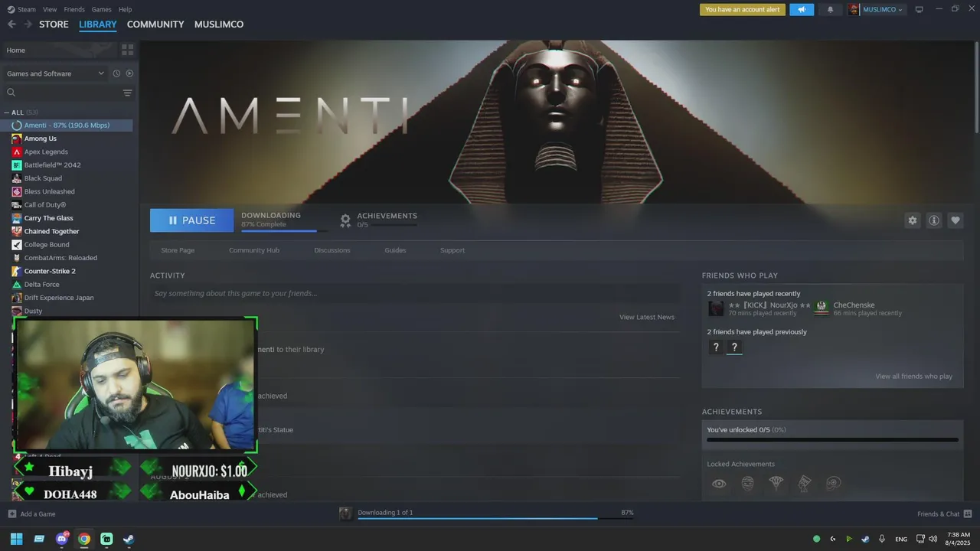
Task: Open Amenti manage settings gear
Action: coord(912,220)
